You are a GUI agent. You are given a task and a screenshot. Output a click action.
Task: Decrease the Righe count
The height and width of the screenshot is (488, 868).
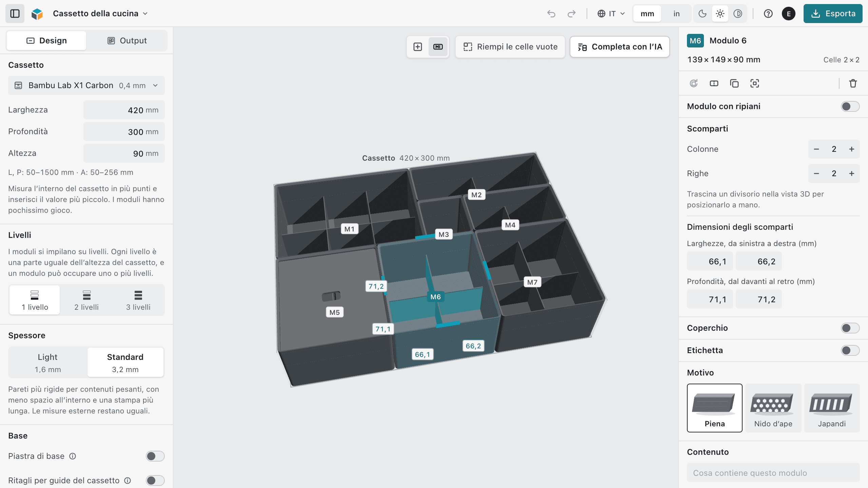point(816,174)
